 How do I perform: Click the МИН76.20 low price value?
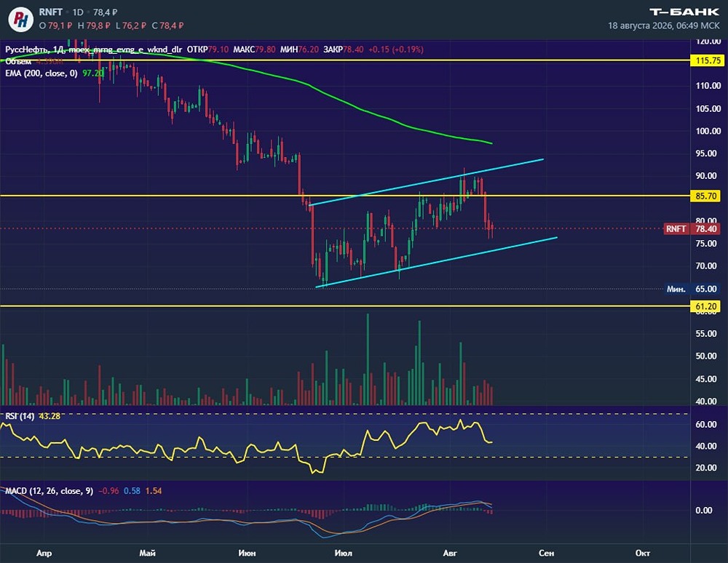pyautogui.click(x=299, y=49)
